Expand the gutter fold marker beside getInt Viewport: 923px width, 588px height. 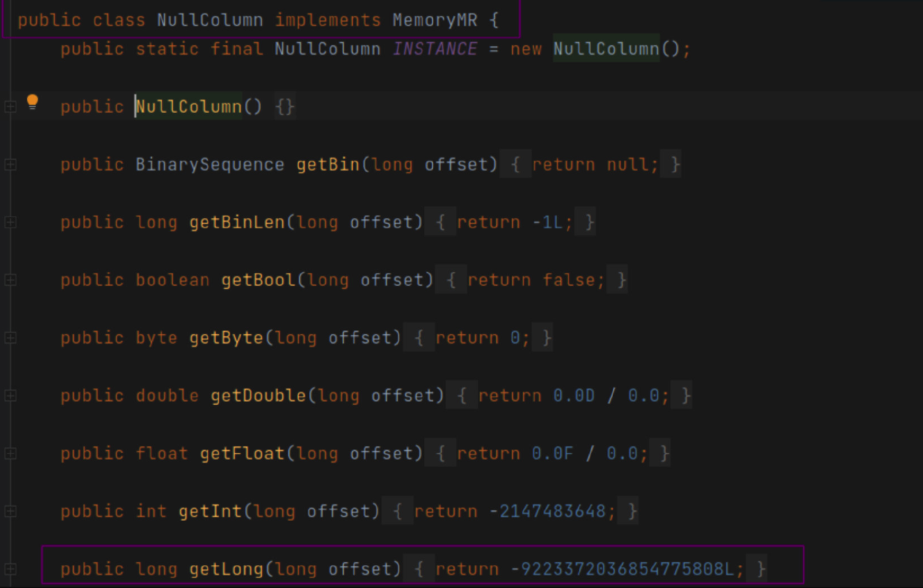[x=10, y=511]
